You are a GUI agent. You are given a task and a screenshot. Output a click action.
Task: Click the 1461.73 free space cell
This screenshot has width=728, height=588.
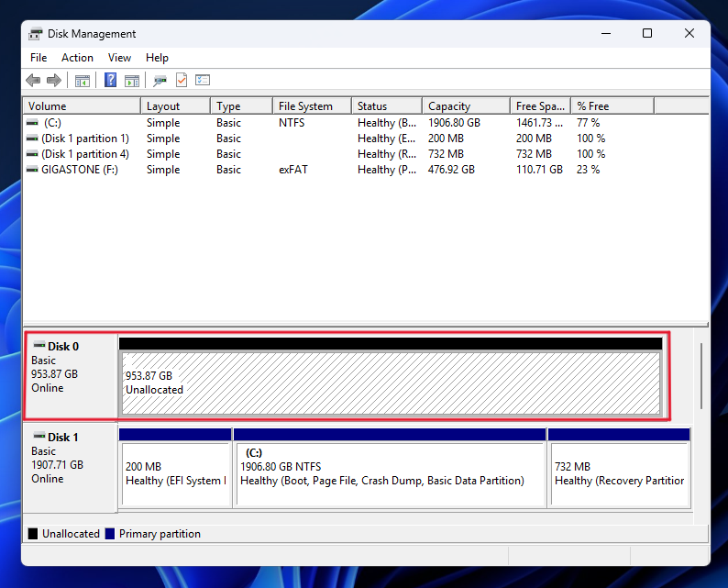point(539,123)
